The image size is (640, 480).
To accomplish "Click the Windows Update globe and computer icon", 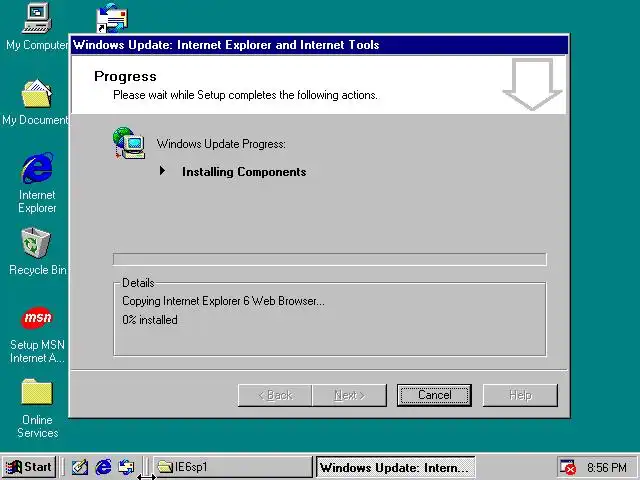I will coord(129,143).
